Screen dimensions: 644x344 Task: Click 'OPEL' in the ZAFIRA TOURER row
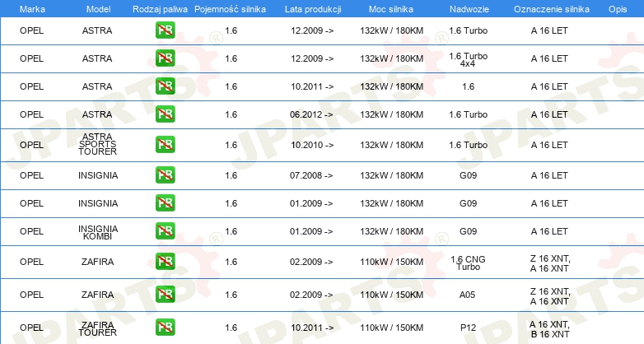(31, 328)
